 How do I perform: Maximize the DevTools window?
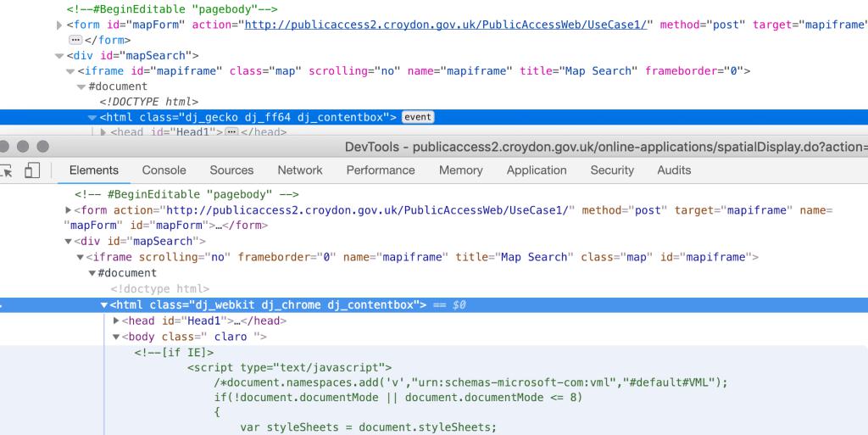pyautogui.click(x=42, y=147)
